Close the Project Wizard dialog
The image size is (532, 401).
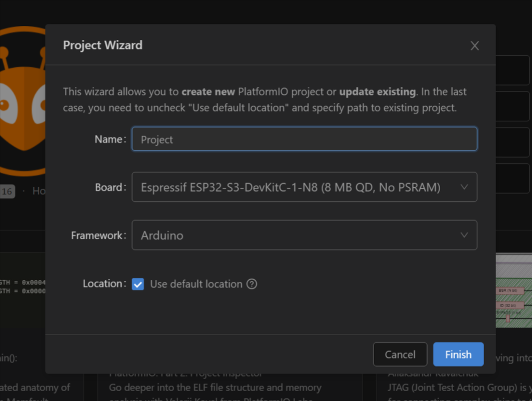pyautogui.click(x=474, y=46)
